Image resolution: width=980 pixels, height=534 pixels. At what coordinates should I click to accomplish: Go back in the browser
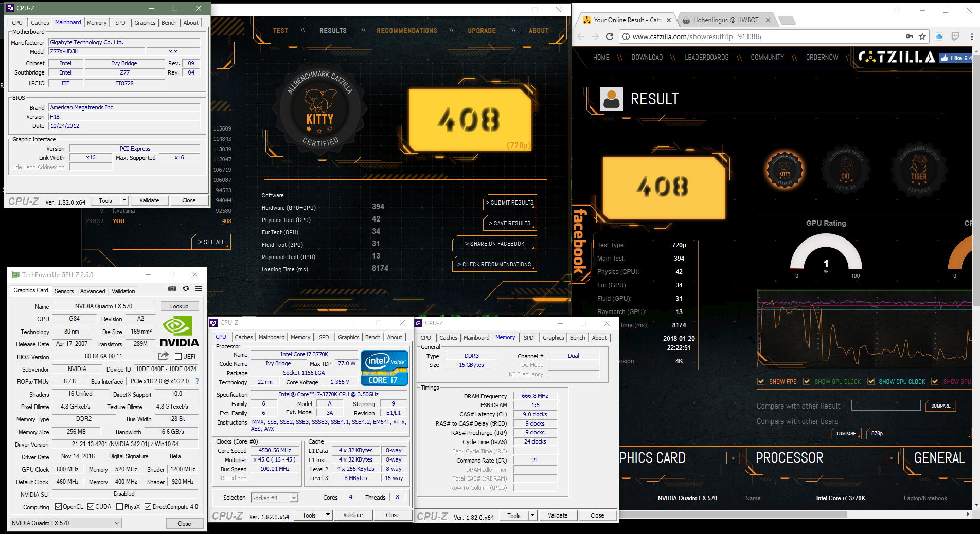click(x=581, y=36)
